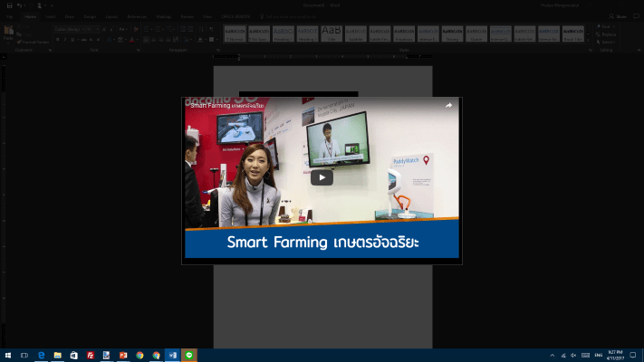644x362 pixels.
Task: Click the Share button in Word
Action: tap(620, 16)
